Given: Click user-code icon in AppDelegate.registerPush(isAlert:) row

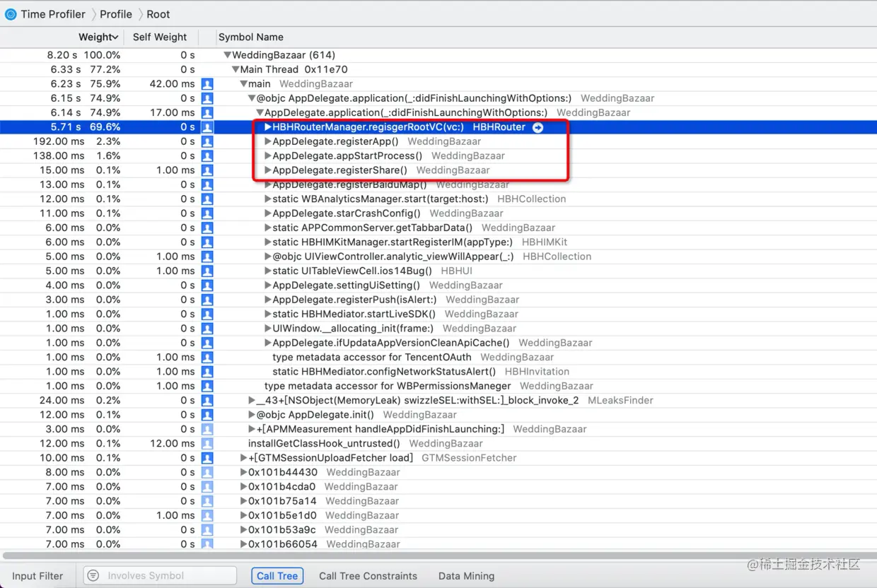Looking at the screenshot, I should [x=207, y=300].
